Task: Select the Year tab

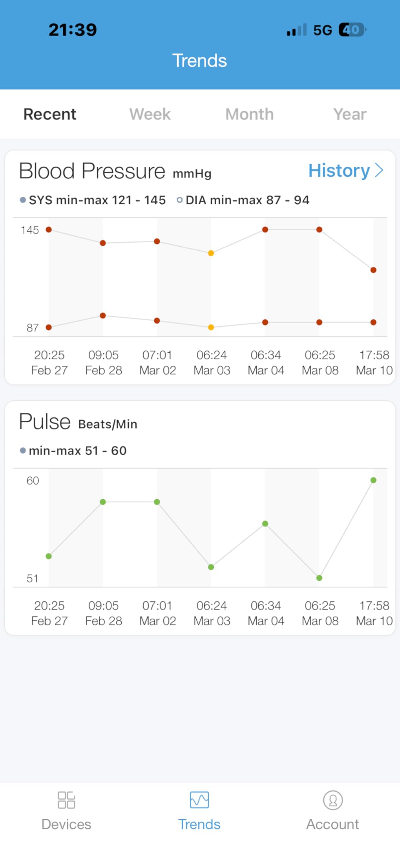Action: coord(350,114)
